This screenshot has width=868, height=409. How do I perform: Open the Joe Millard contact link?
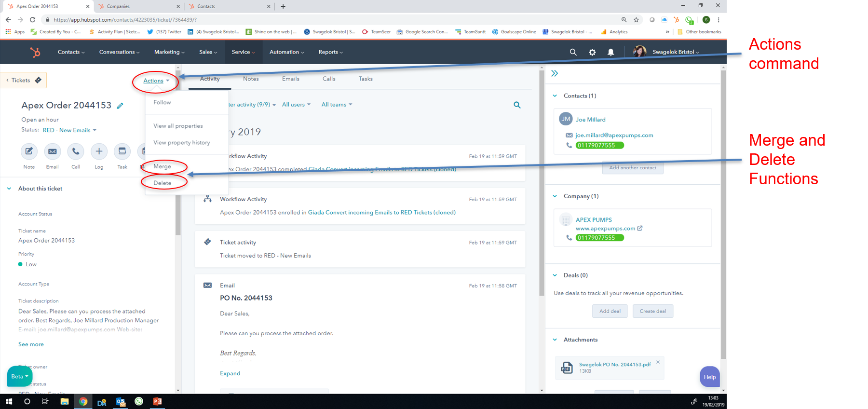click(x=591, y=120)
